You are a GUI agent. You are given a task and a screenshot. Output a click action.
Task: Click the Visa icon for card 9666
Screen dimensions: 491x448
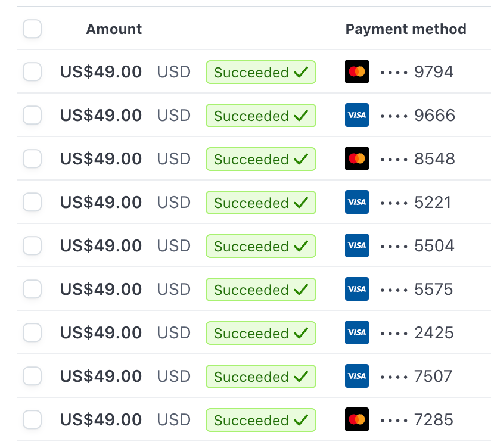(x=357, y=115)
